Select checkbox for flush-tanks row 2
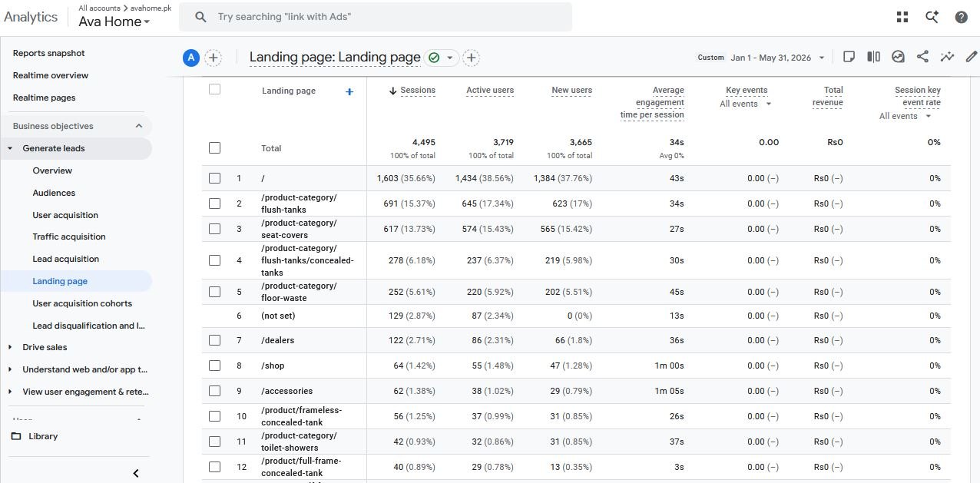 214,203
